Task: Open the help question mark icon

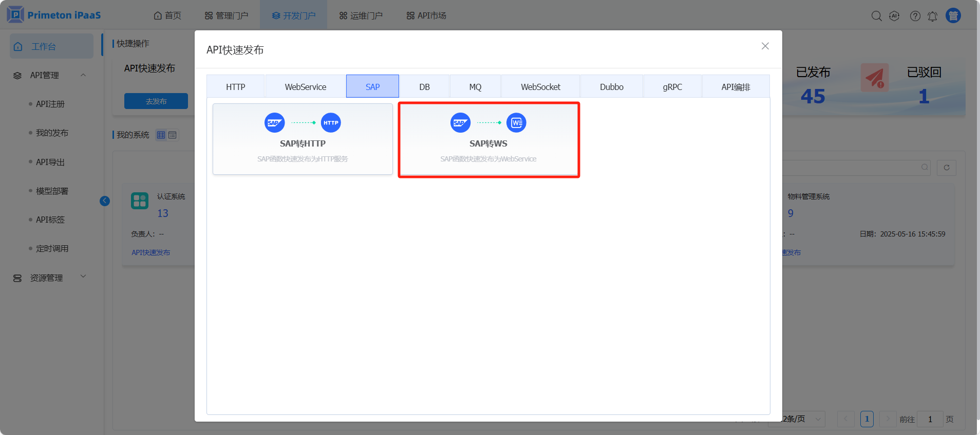Action: (915, 16)
